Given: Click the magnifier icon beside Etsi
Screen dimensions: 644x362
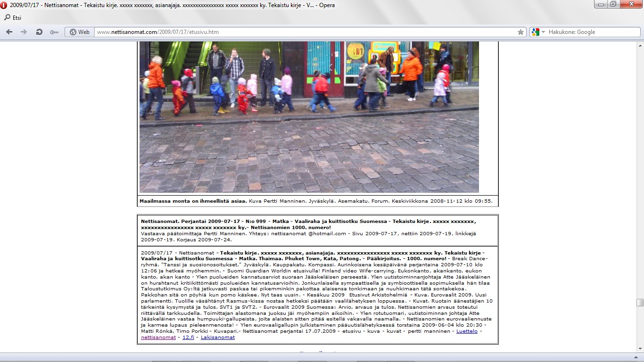Looking at the screenshot, I should pos(7,17).
